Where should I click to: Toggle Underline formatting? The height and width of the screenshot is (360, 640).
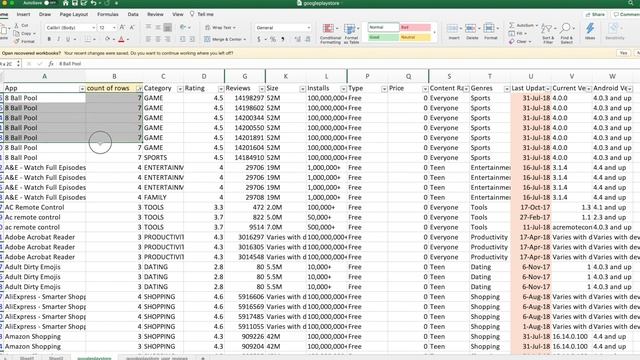(68, 39)
